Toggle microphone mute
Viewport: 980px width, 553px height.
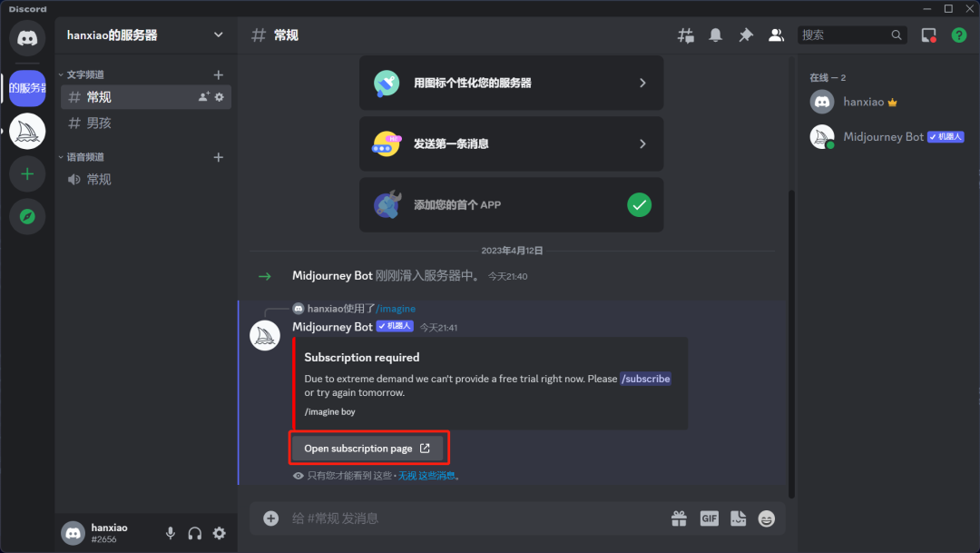(171, 533)
